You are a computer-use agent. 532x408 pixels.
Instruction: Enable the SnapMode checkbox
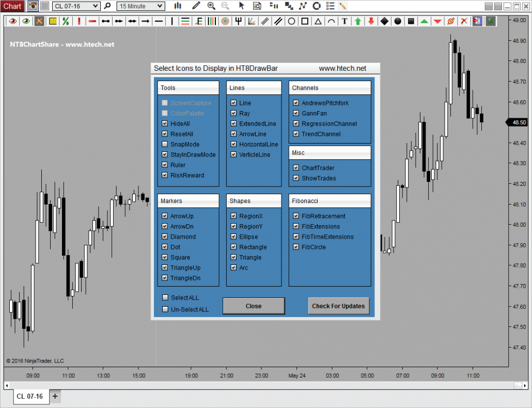coord(165,144)
